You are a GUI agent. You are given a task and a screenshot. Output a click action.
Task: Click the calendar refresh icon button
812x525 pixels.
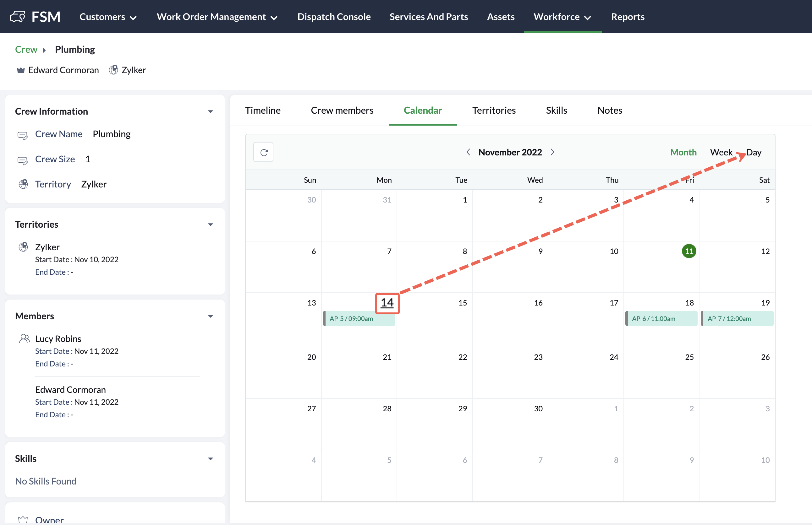pos(263,152)
